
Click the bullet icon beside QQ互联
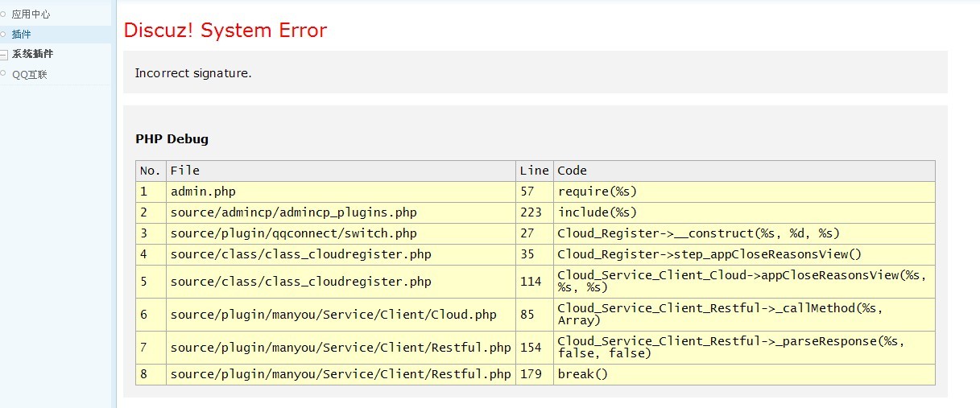click(x=3, y=75)
